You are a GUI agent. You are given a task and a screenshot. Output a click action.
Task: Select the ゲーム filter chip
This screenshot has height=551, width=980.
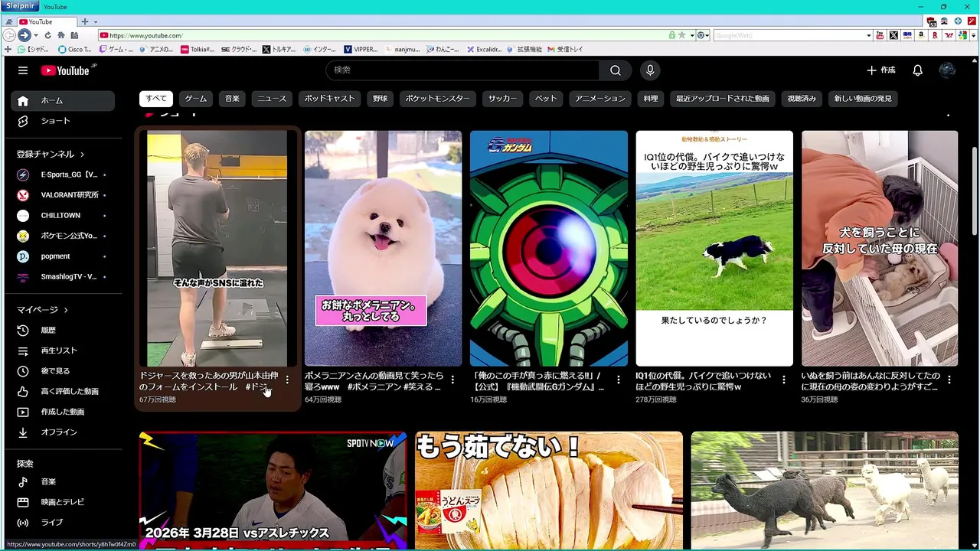coord(195,99)
